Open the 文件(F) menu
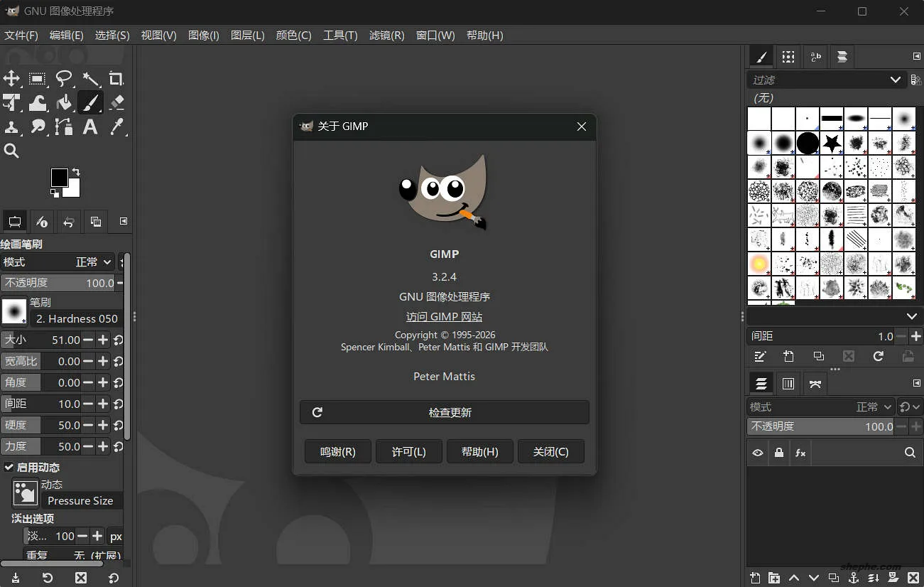This screenshot has width=924, height=587. (x=21, y=35)
